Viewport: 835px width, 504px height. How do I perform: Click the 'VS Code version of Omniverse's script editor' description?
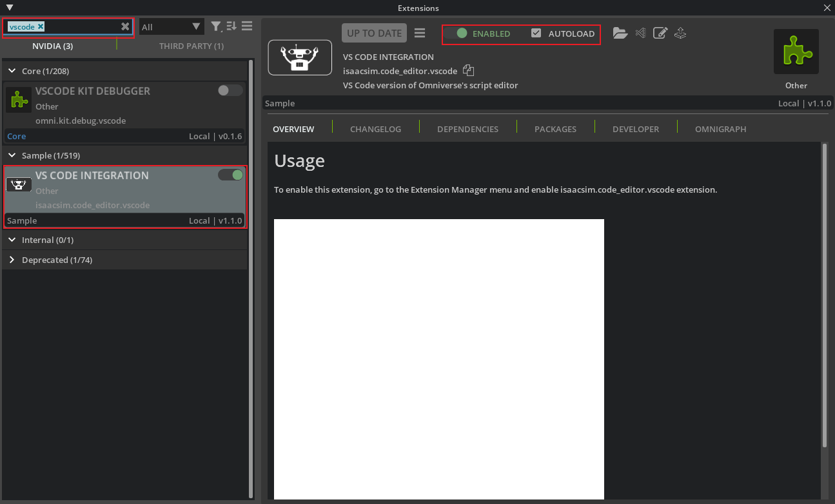pyautogui.click(x=431, y=85)
